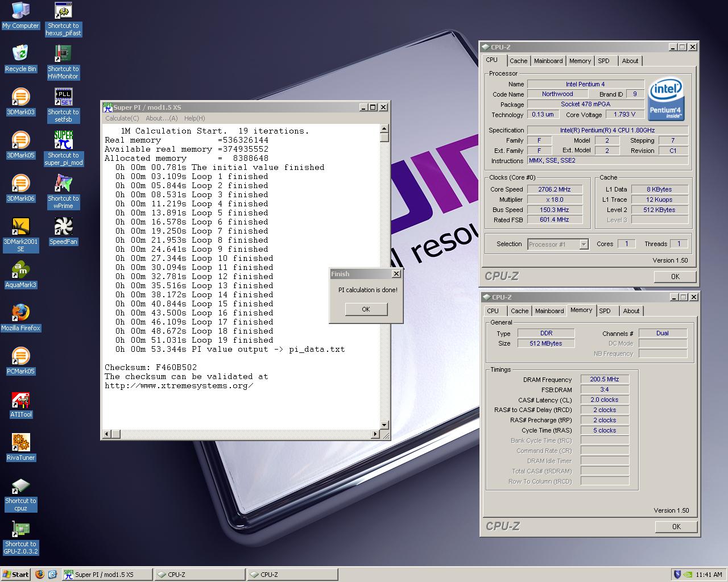
Task: Click the Core Voltage value 1.793 V
Action: click(624, 114)
